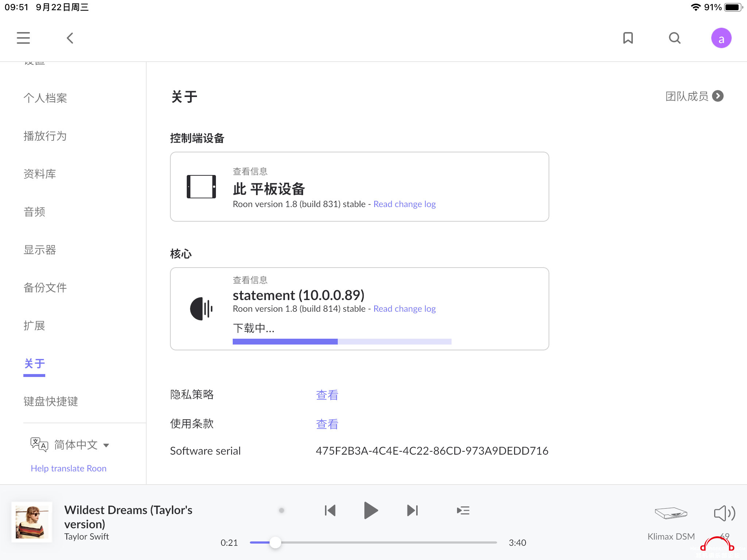This screenshot has width=747, height=560.
Task: Open the 备份文件 settings tab
Action: click(x=45, y=288)
